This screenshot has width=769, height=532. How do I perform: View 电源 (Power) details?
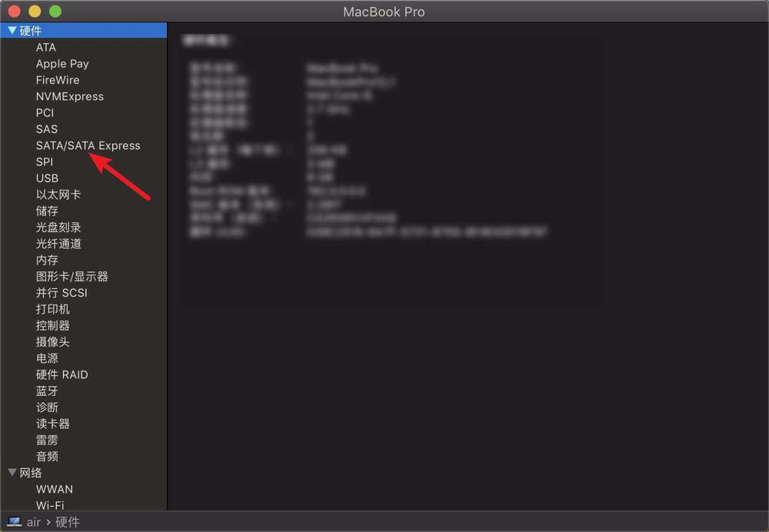[47, 358]
